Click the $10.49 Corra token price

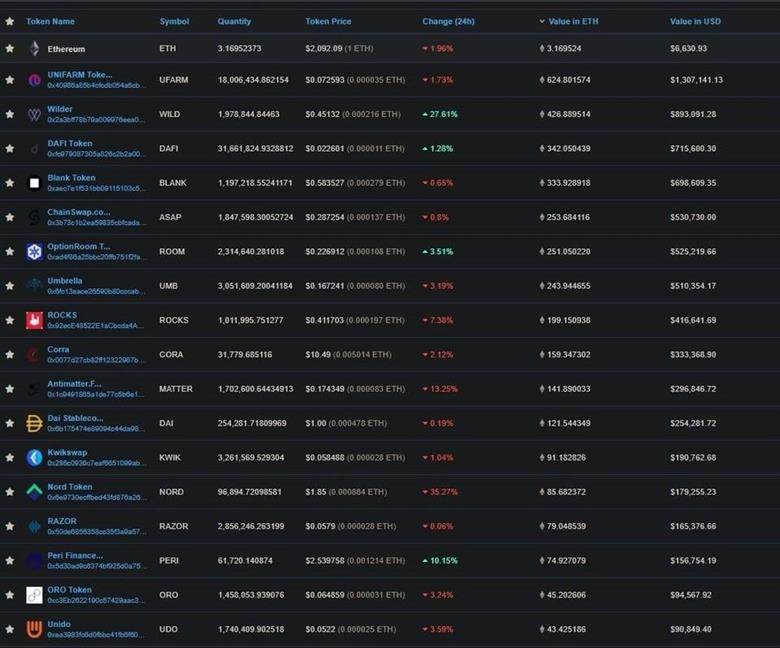click(318, 355)
